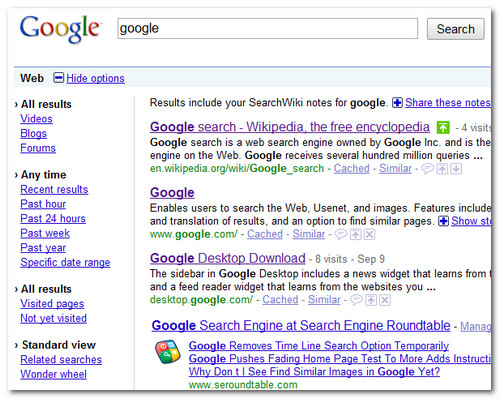Expand the Show stock plus icon
Viewport: 500px width, 399px height.
click(443, 221)
